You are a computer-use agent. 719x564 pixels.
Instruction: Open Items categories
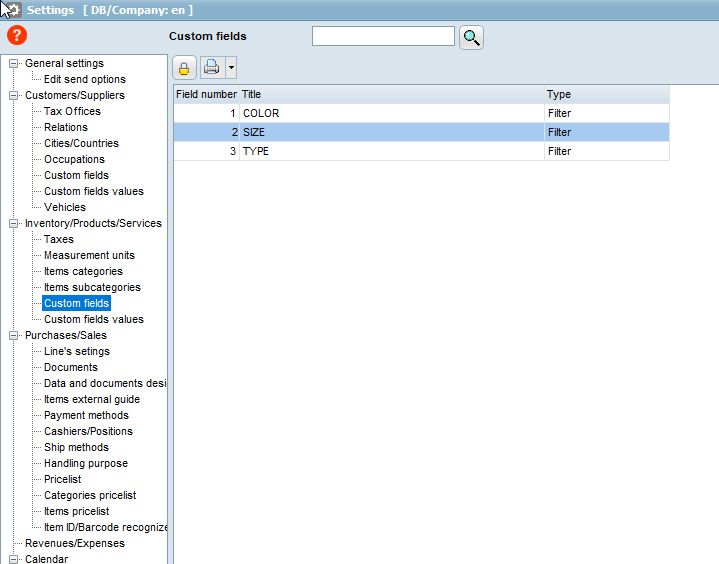tap(83, 271)
